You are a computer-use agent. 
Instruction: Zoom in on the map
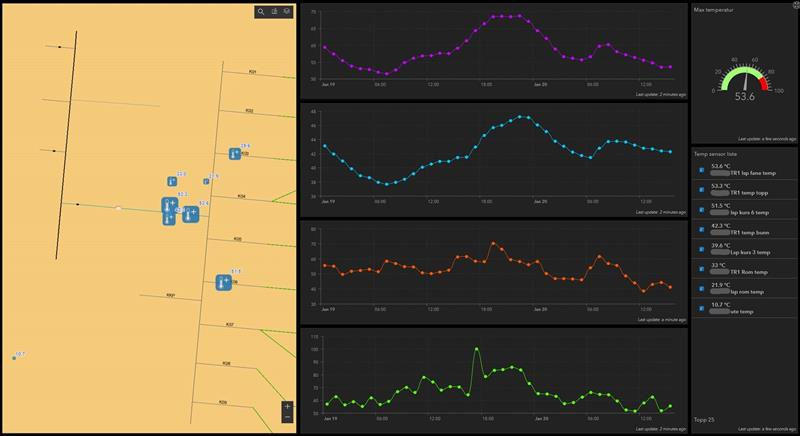coord(287,406)
